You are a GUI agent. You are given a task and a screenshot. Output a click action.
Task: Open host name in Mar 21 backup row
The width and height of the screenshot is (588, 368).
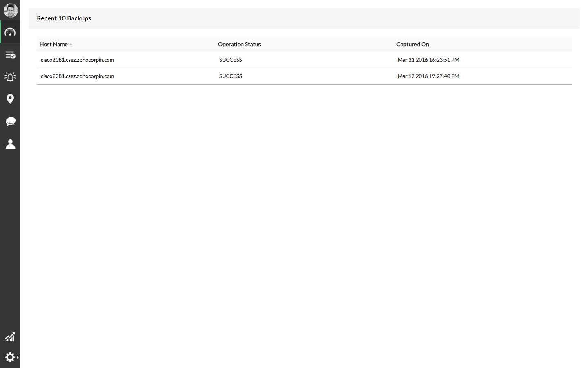77,60
